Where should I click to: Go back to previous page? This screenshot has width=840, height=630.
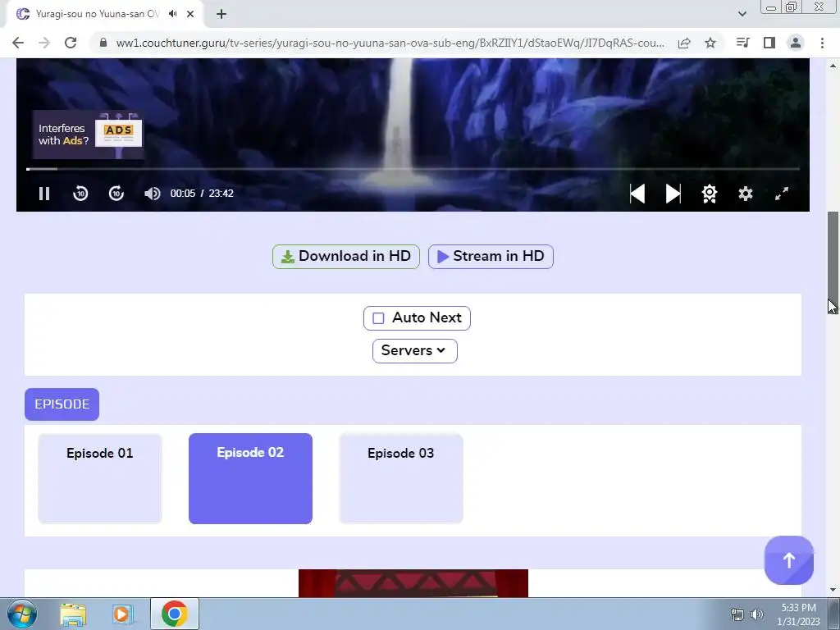(x=18, y=43)
